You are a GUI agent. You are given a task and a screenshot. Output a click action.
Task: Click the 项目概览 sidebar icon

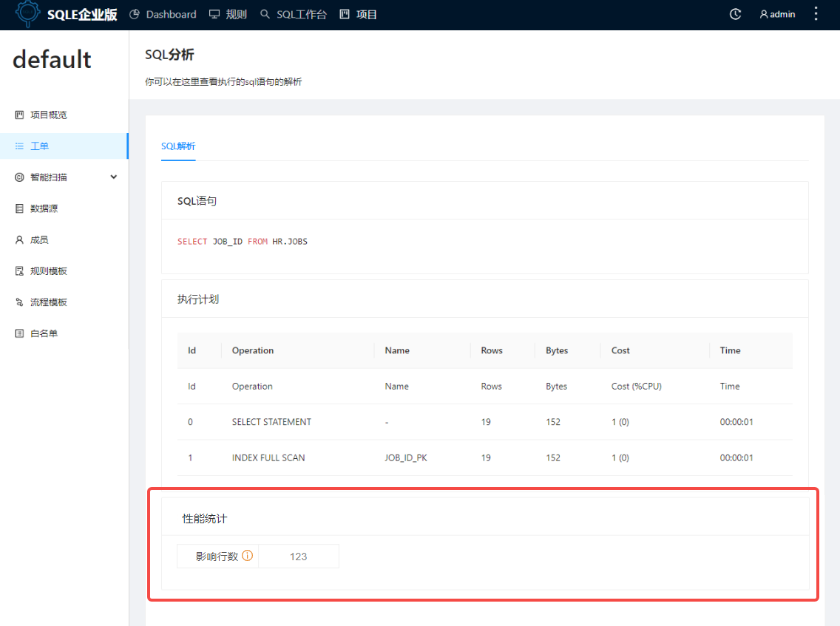(x=19, y=115)
